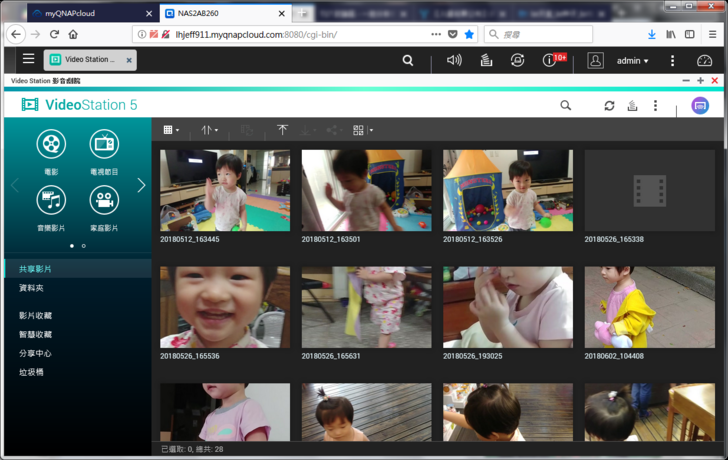Switch to the NAS2AB260 browser tab
Screen dimensions: 728x460
[225, 13]
